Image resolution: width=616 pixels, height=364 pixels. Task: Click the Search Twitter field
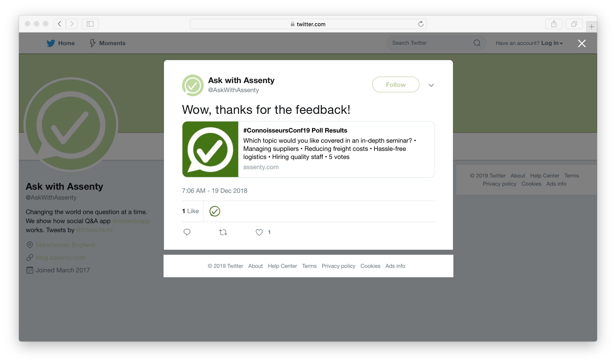pyautogui.click(x=432, y=43)
